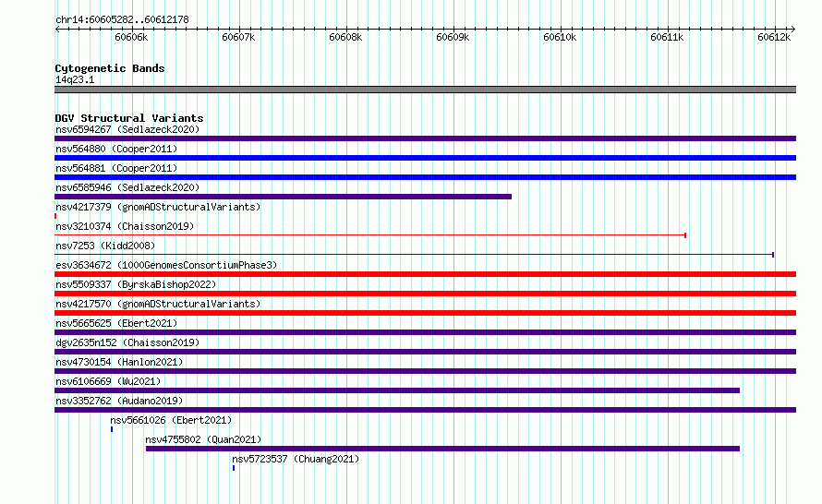Click the nsv6594267 (Sedlazeck2020) variant label
The image size is (822, 504).
pos(127,129)
